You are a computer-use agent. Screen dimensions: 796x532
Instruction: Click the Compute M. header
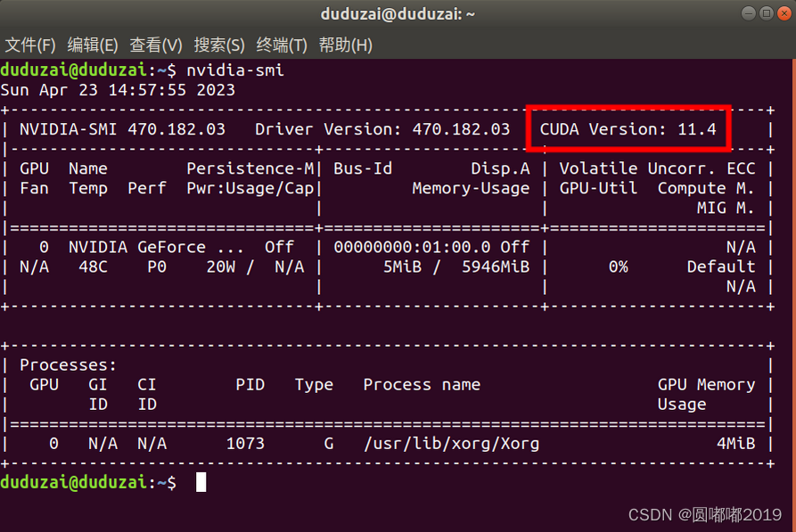(x=706, y=188)
